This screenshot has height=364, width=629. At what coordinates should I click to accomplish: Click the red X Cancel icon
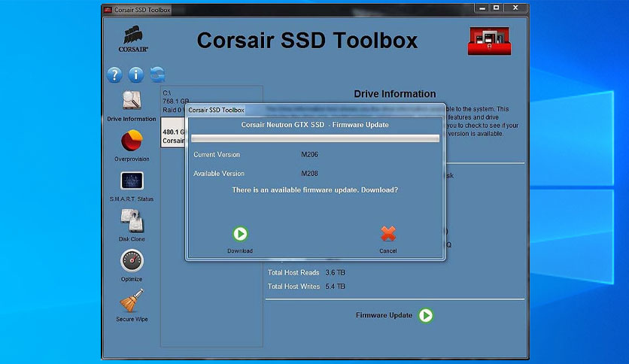coord(388,234)
